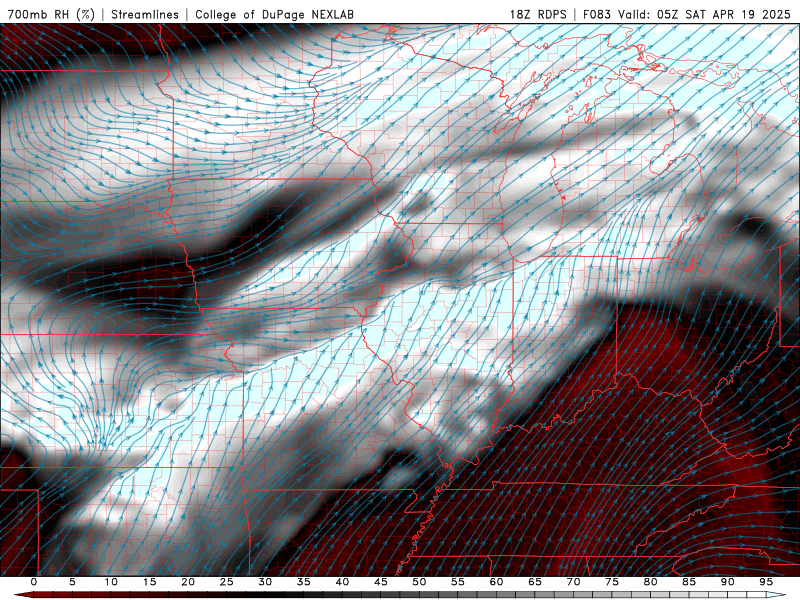Click "Valid: 05Z SAT APR 19 2025" text

pos(704,14)
